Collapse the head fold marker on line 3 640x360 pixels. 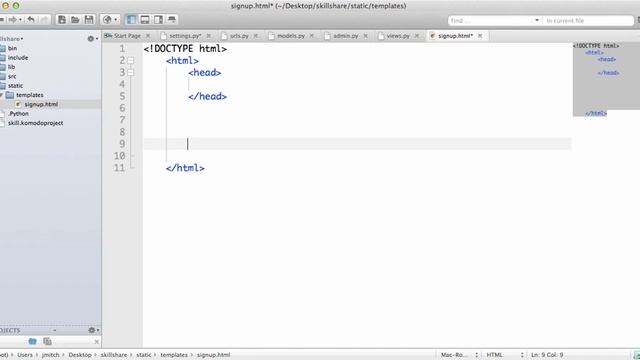131,73
